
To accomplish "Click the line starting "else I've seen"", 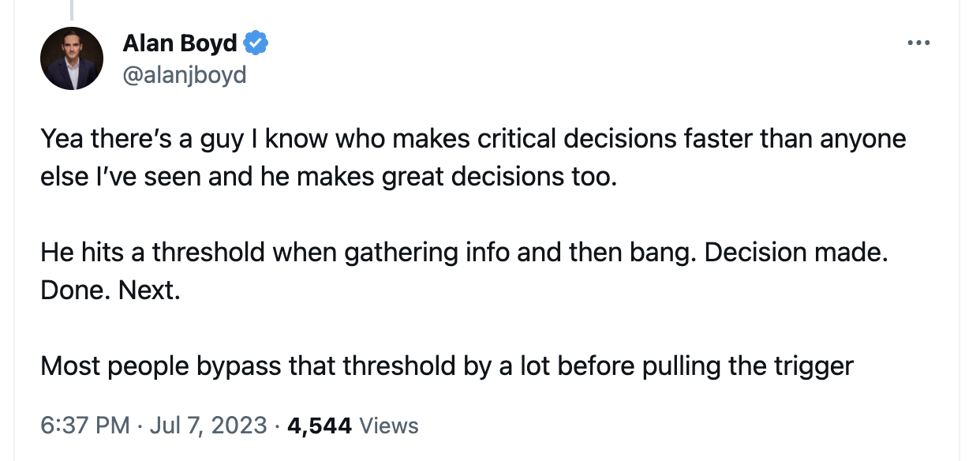I will [x=327, y=177].
